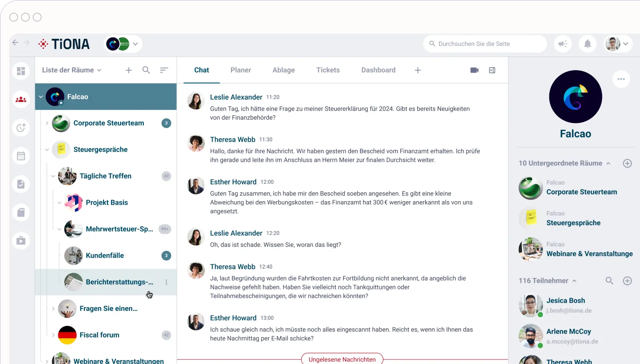Screen dimensions: 640x364
Task: Search participants with magnifier icon
Action: coord(609,281)
